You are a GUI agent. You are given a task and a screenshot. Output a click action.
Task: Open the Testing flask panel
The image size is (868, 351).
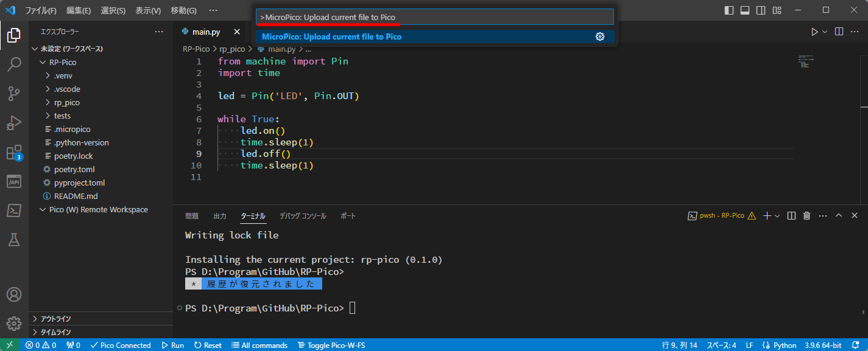pos(14,240)
